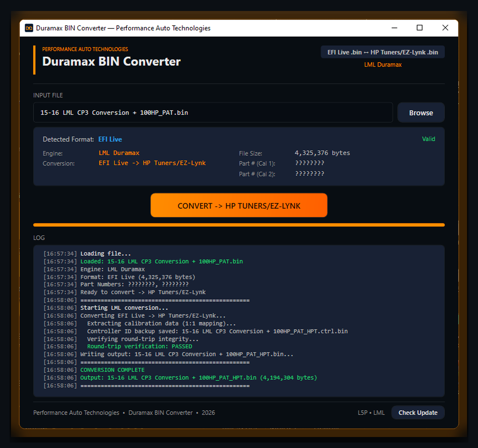Click the 'L5P • LML' footer text
Screen dimensions: 478x448
(371, 413)
